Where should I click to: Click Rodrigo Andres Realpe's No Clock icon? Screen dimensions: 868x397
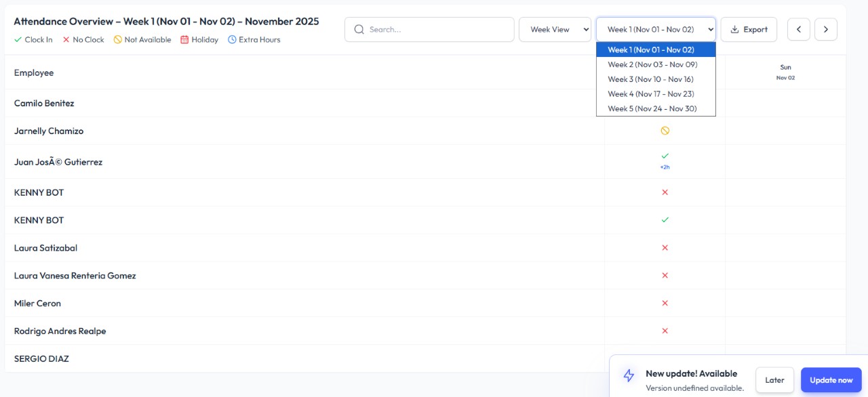pyautogui.click(x=665, y=331)
